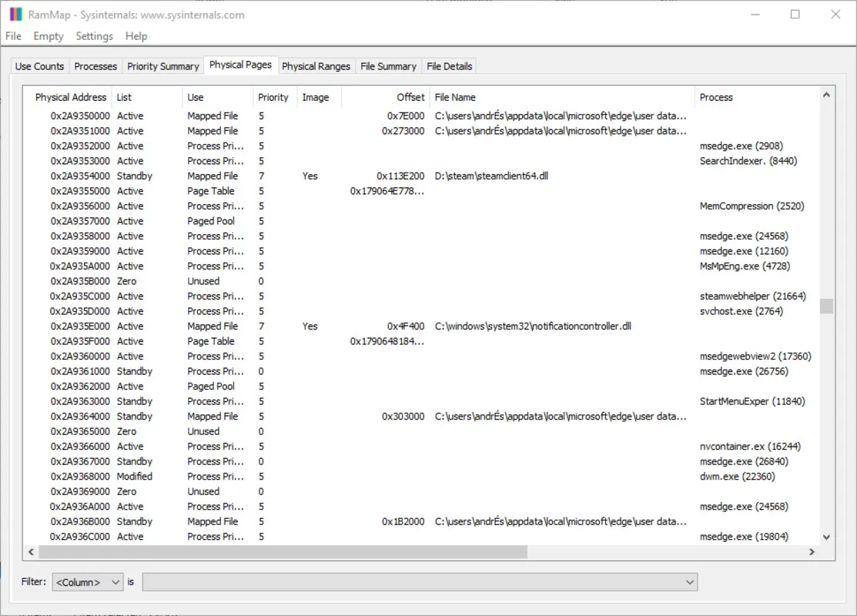Viewport: 857px width, 616px height.
Task: Click process svchost.exe (2764)
Action: coord(742,311)
